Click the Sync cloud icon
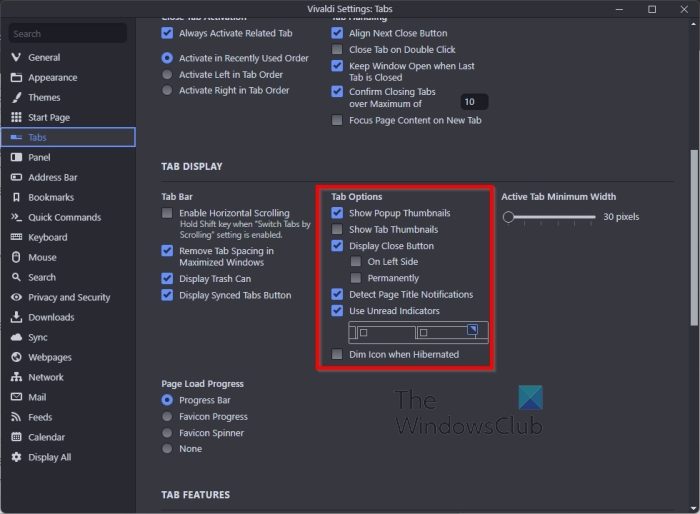Viewport: 700px width, 514px height. (16, 337)
